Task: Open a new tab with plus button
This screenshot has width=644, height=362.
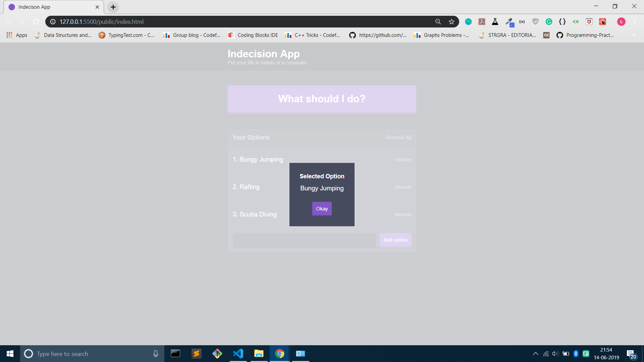Action: (x=113, y=7)
